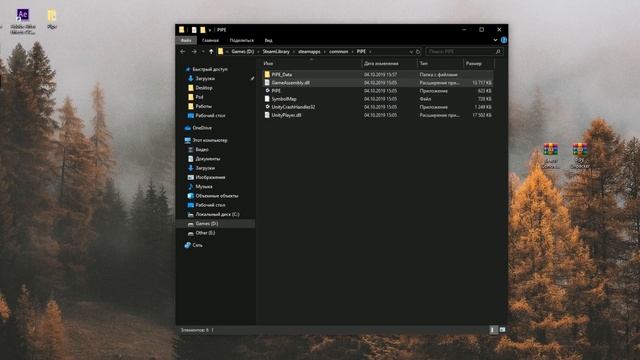Select the UnityPlayer.dll file

pyautogui.click(x=286, y=116)
